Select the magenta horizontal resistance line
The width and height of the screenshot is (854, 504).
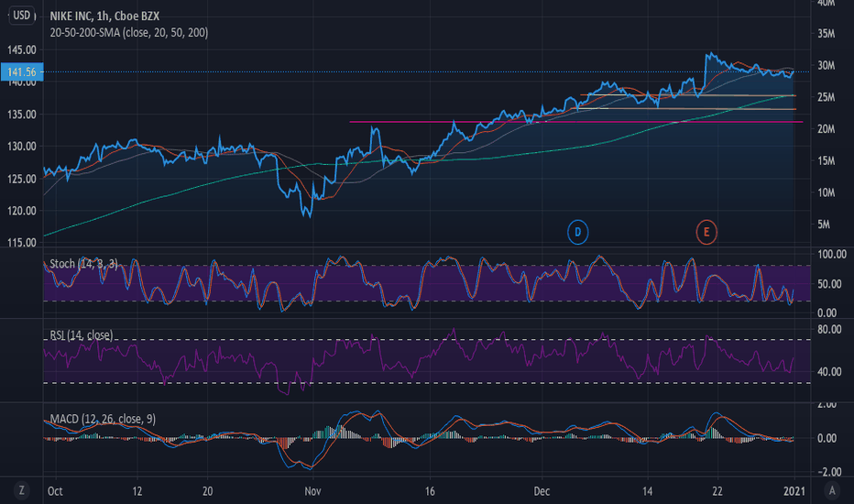[x=575, y=122]
